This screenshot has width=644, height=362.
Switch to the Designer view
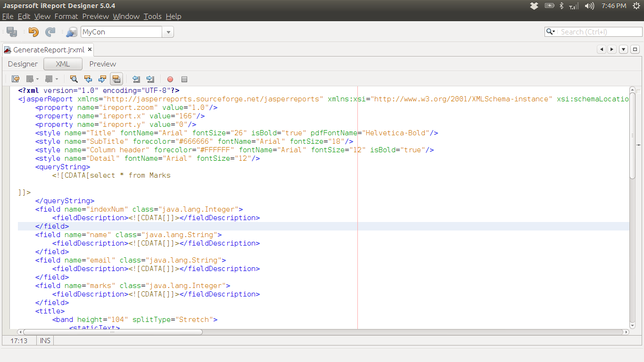[x=23, y=64]
